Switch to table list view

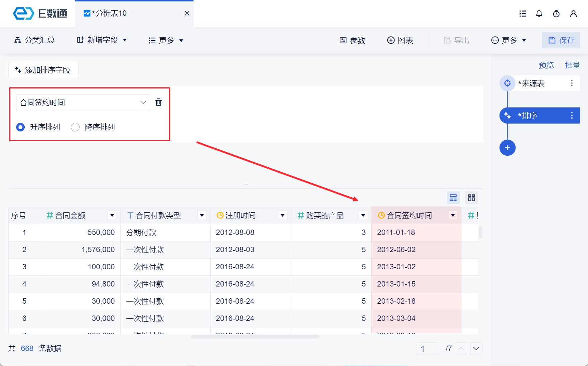coord(453,198)
